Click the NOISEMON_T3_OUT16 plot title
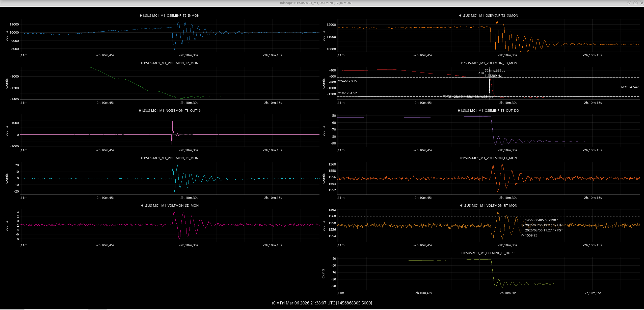The width and height of the screenshot is (644, 310). pos(170,111)
